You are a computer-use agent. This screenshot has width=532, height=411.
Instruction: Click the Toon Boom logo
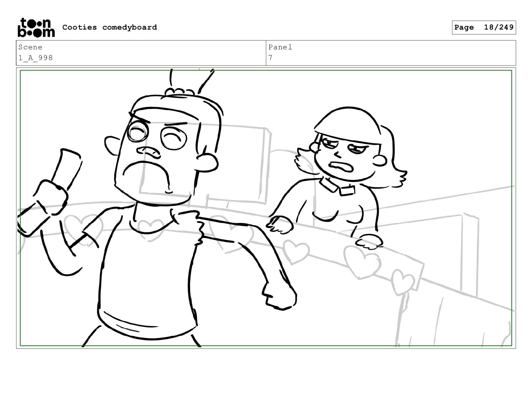pyautogui.click(x=36, y=27)
